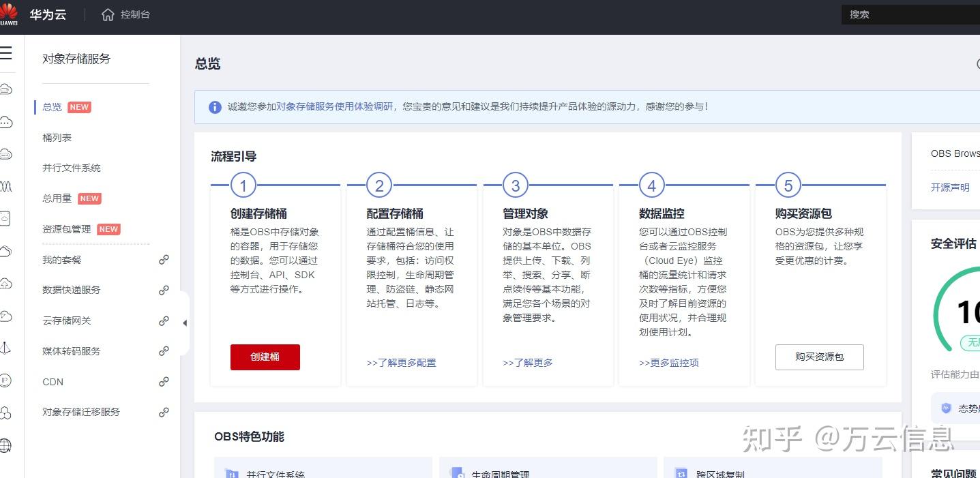The height and width of the screenshot is (478, 980).
Task: Click the 购买资源包 button
Action: pyautogui.click(x=819, y=357)
